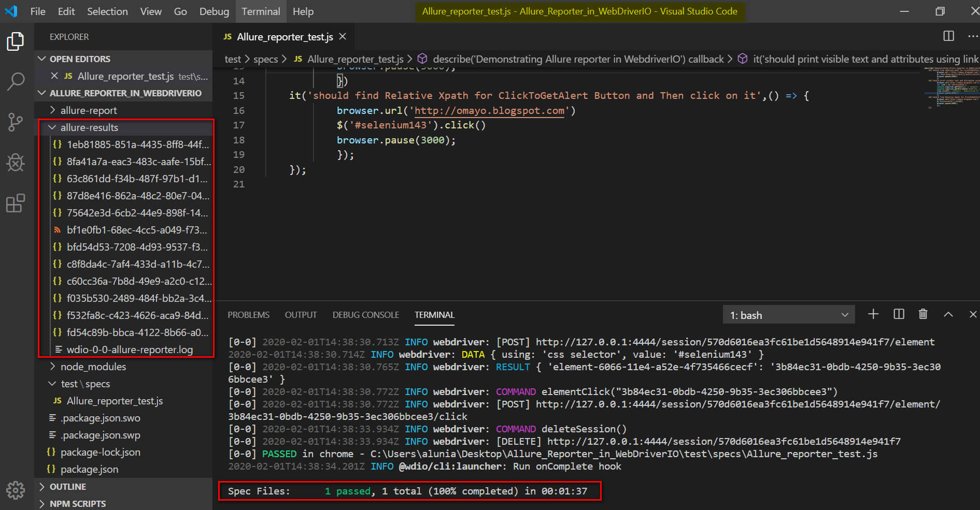Collapse the ALLURE_REPORTER_IN_WEBDRIVERIO section

pos(123,93)
